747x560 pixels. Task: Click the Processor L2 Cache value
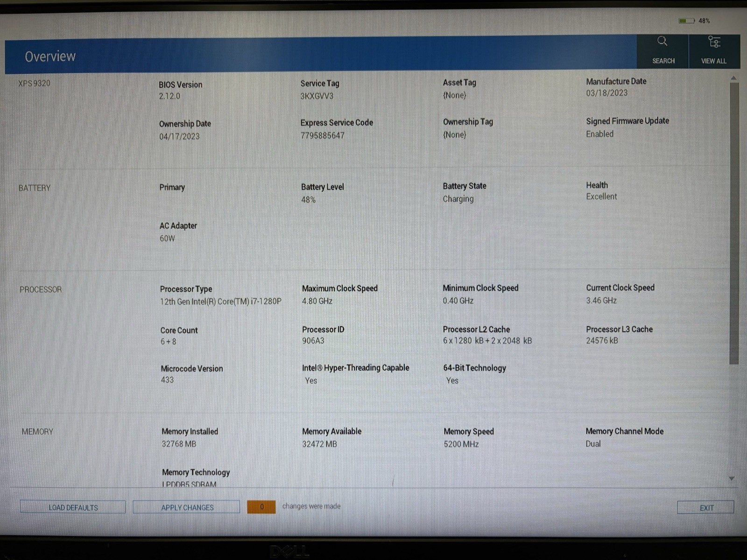coord(487,341)
